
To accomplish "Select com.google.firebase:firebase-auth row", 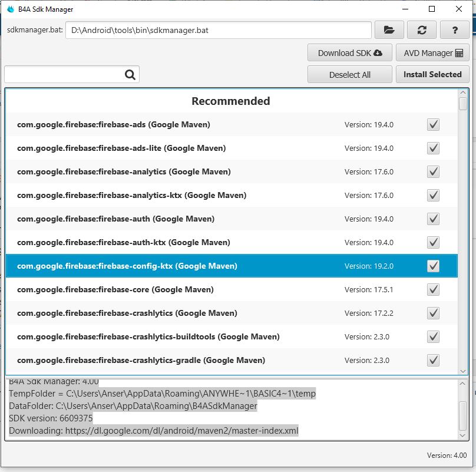I will (x=232, y=219).
